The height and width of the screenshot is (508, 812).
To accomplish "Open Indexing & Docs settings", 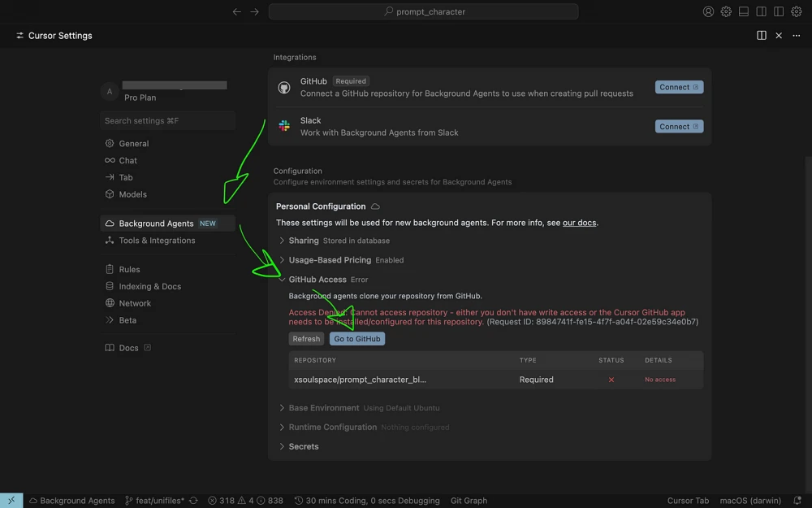I will (x=149, y=286).
